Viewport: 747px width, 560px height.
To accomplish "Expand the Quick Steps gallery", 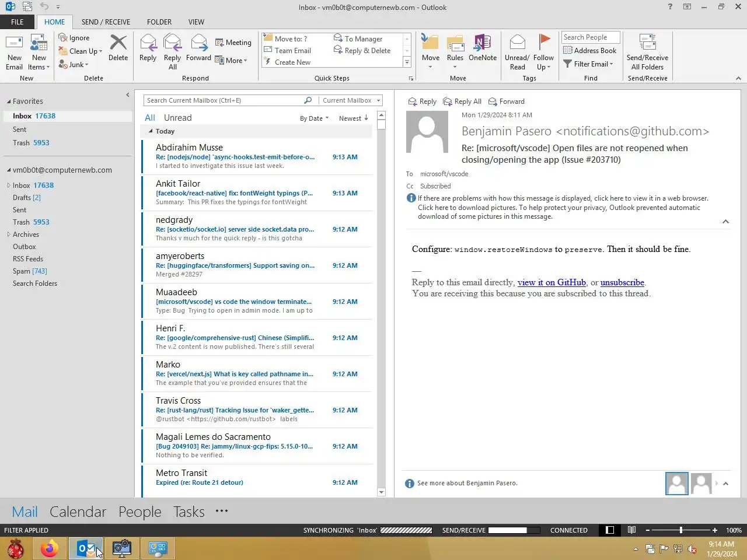I will point(407,62).
